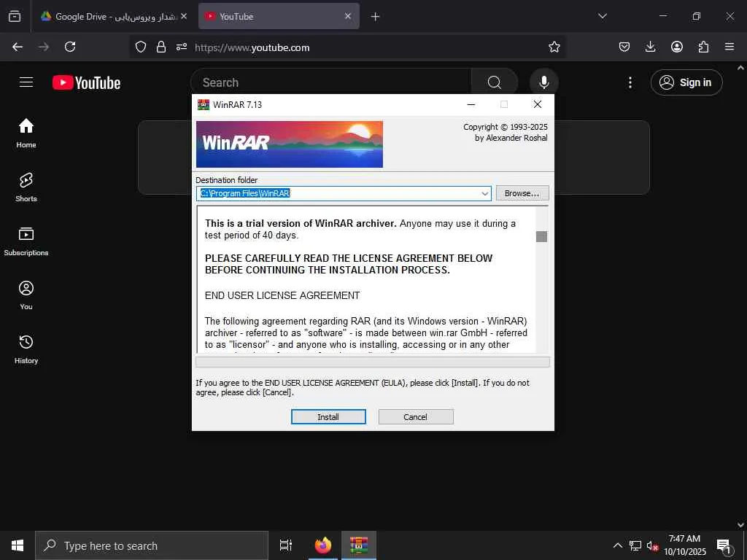Select the YouTube browser tab
Image resolution: width=747 pixels, height=560 pixels.
[279, 16]
